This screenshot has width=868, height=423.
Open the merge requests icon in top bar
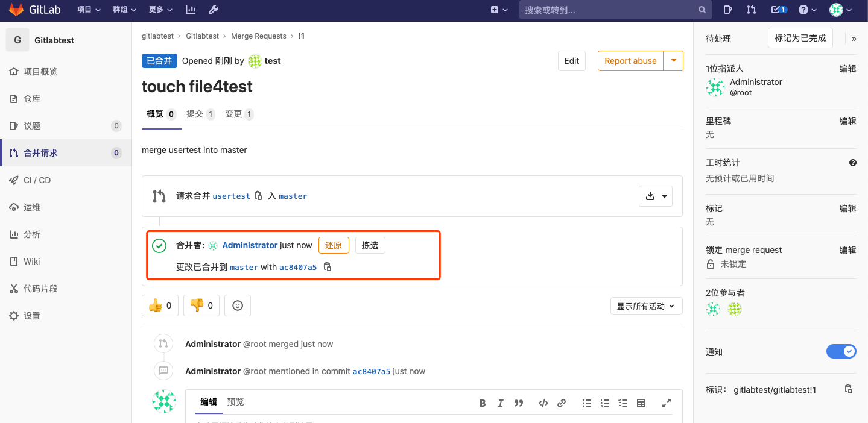click(x=751, y=10)
